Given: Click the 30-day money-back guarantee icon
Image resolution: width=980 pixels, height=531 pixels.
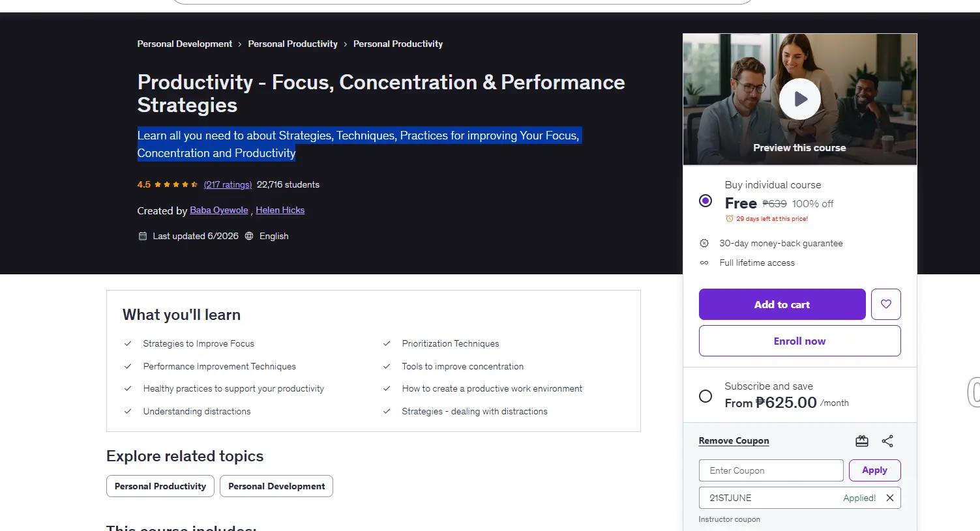Looking at the screenshot, I should tap(704, 244).
